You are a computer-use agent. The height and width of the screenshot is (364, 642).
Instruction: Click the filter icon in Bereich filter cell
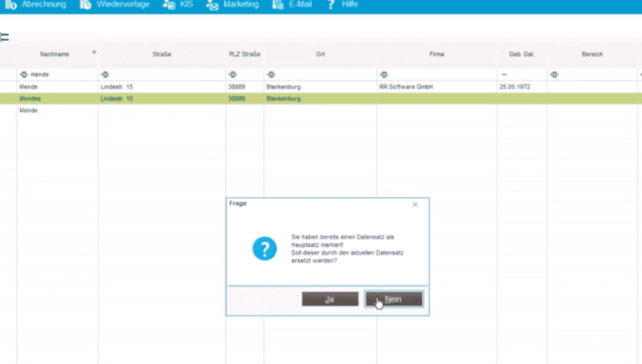tap(554, 74)
